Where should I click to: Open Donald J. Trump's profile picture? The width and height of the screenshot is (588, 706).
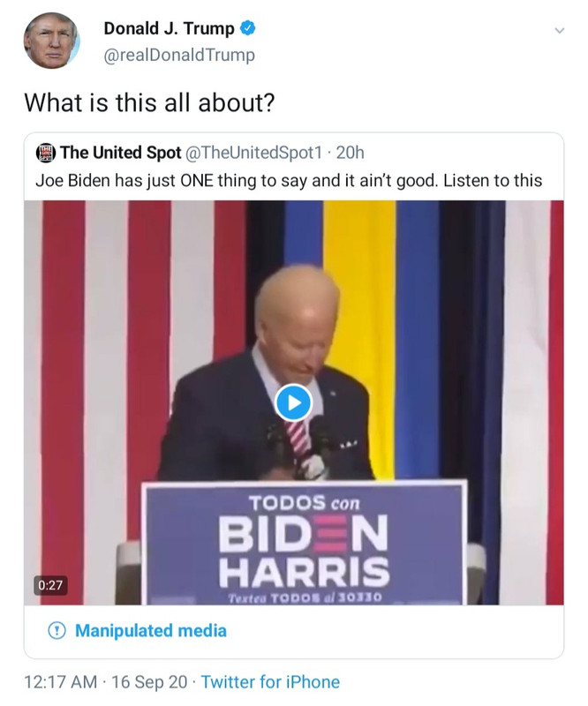pyautogui.click(x=51, y=41)
